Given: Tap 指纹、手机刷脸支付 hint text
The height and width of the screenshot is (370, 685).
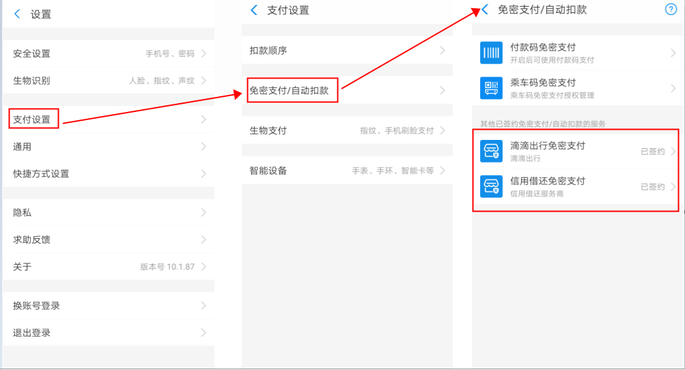Looking at the screenshot, I should coord(397,130).
